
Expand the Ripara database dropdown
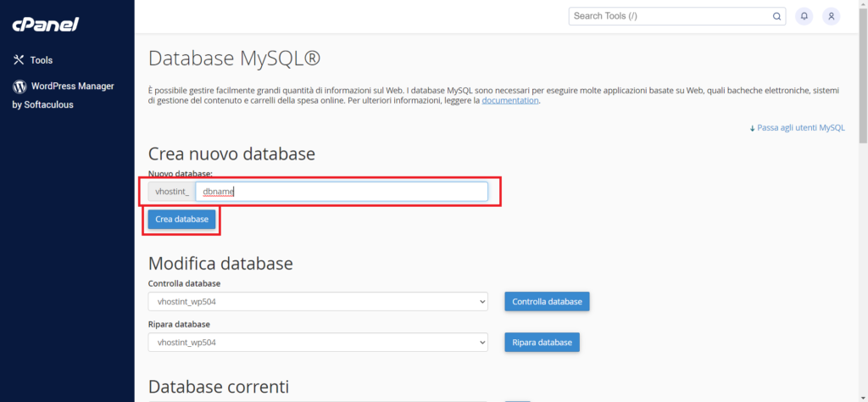(318, 342)
